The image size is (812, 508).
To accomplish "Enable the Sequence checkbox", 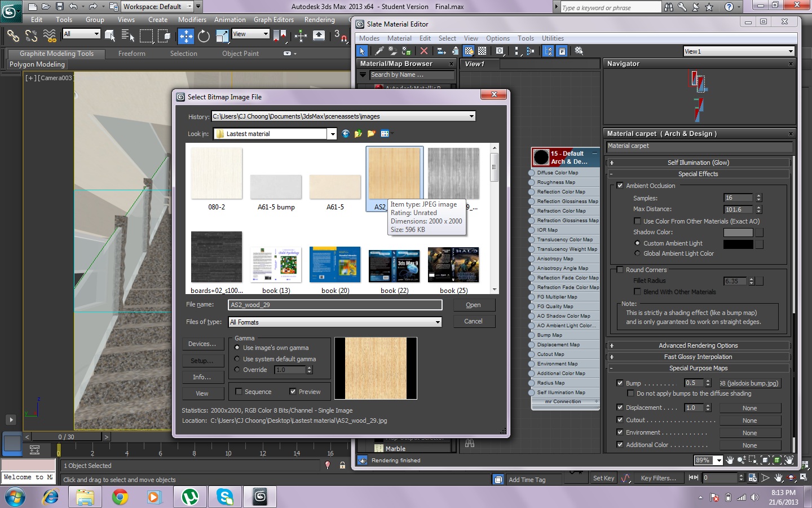I will pyautogui.click(x=239, y=392).
